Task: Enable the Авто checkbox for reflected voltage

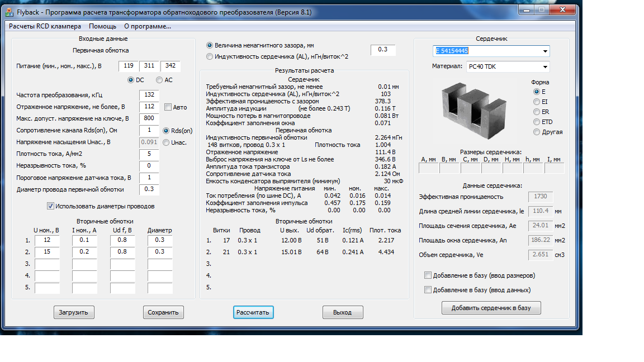Action: point(168,107)
